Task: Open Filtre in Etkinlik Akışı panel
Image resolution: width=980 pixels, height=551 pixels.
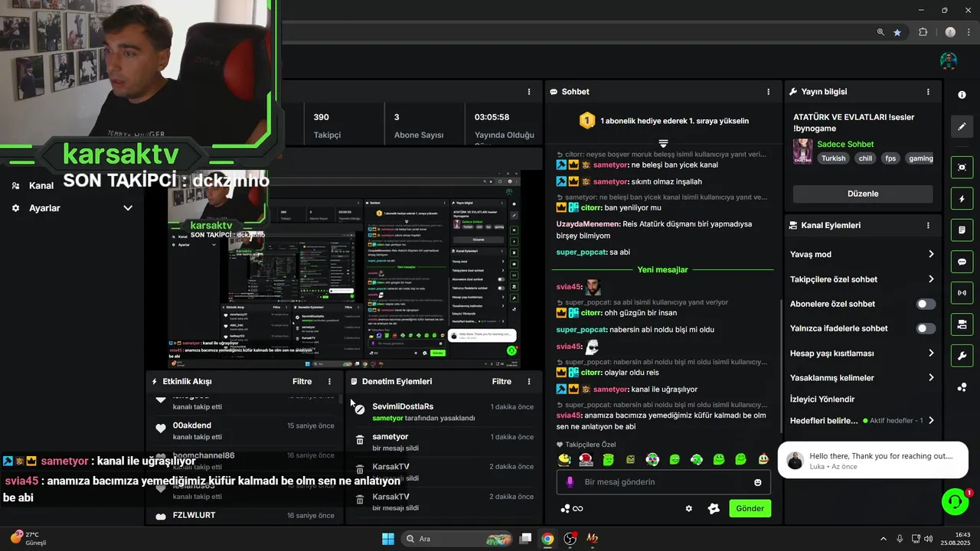Action: point(302,381)
